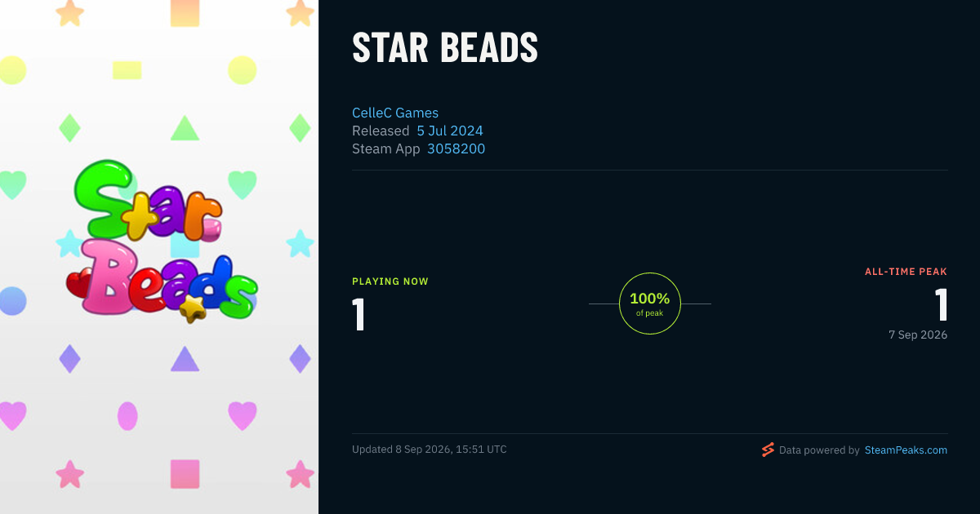Image resolution: width=980 pixels, height=514 pixels.
Task: Click the Playing Now count
Action: click(359, 315)
